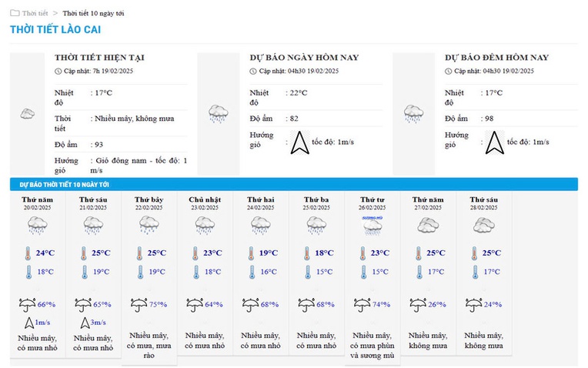Click the fog icon for Thứ tư 26/02/2025
588x368 pixels.
coord(373,226)
